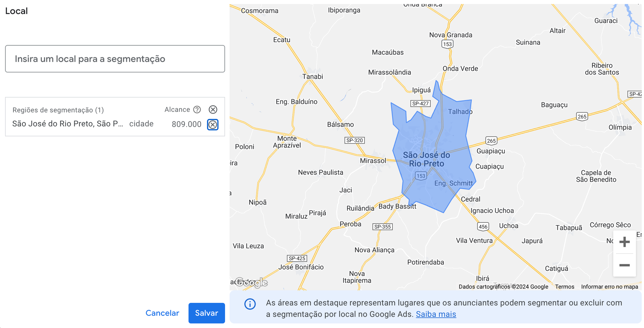Screen dimensions: 644x328
Task: Click the info icon in the notice banner
Action: pos(250,304)
